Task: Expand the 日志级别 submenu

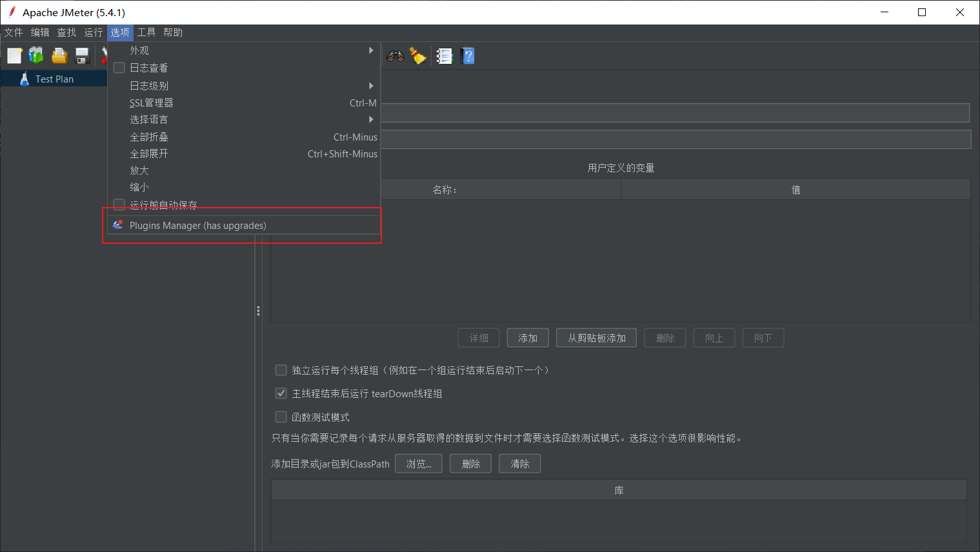Action: [244, 86]
